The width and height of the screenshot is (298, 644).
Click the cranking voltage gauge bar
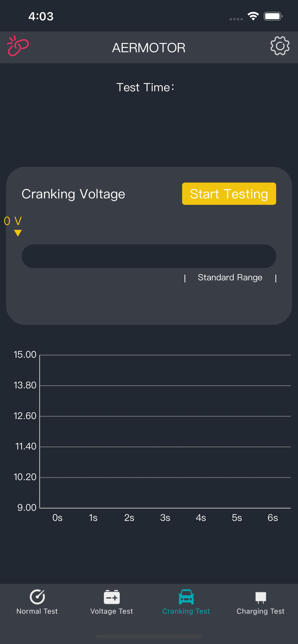coord(149,256)
